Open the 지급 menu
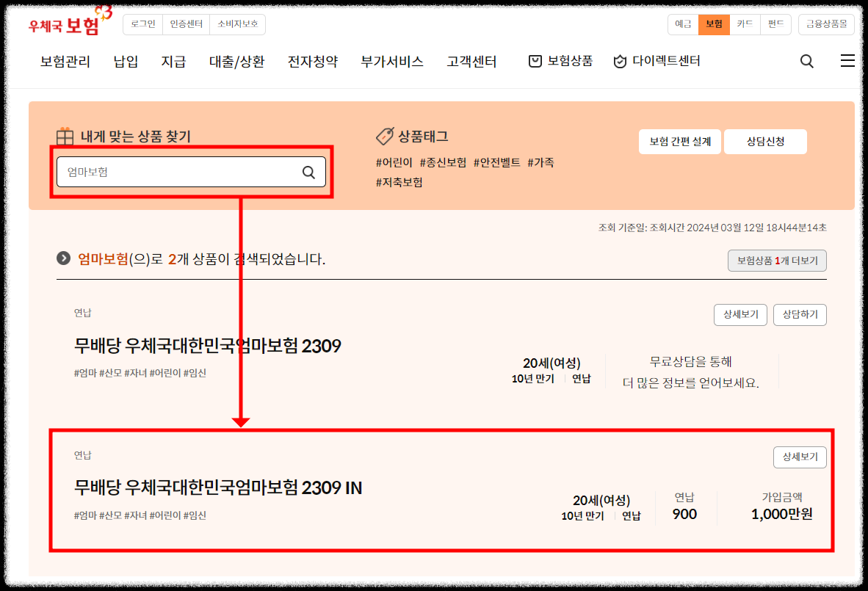 coord(173,62)
